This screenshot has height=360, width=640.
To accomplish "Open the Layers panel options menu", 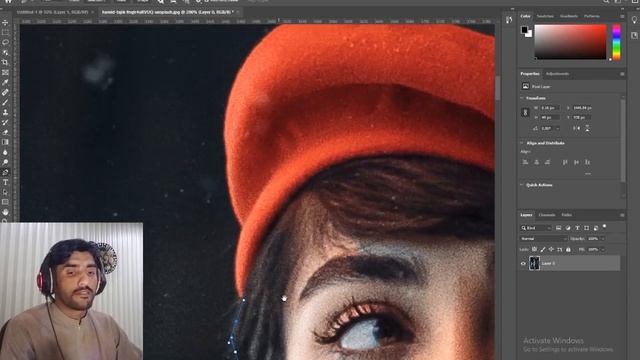I will (x=622, y=215).
